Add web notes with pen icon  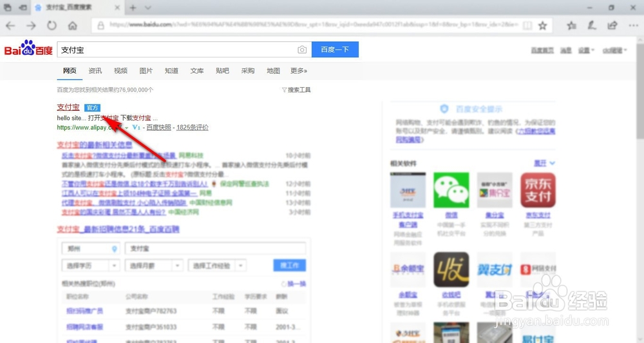[592, 26]
